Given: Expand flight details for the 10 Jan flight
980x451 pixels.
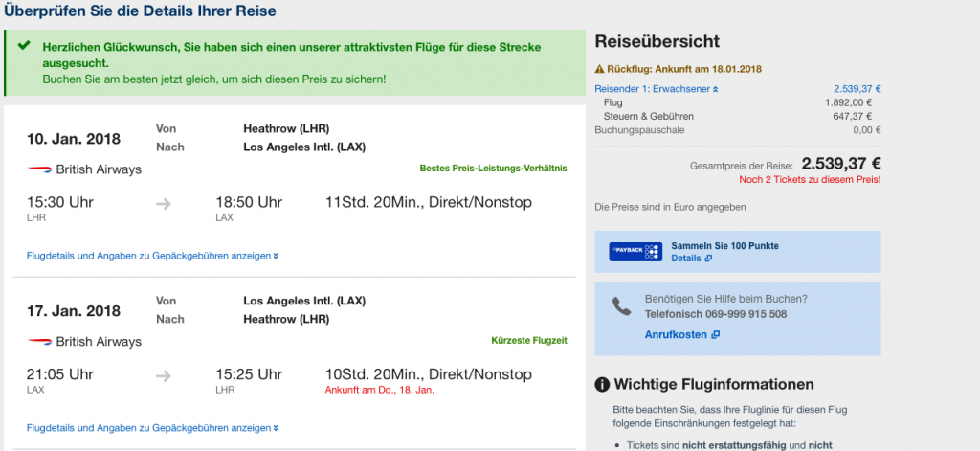Looking at the screenshot, I should point(153,256).
